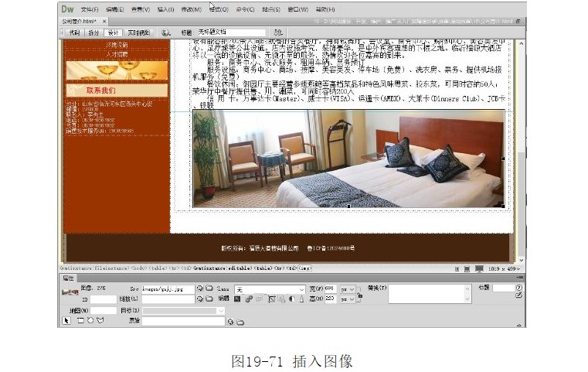Click the 联系我们 banner on the page

[116, 90]
